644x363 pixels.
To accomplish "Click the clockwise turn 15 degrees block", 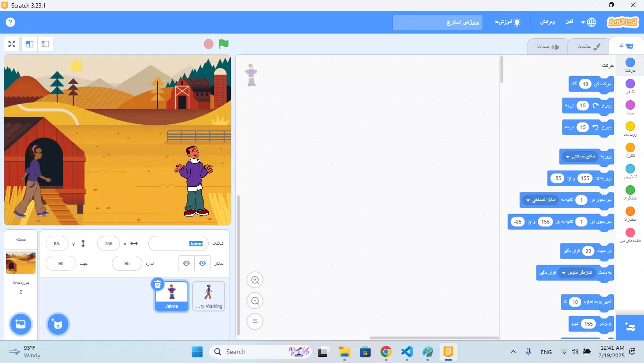I will click(588, 105).
